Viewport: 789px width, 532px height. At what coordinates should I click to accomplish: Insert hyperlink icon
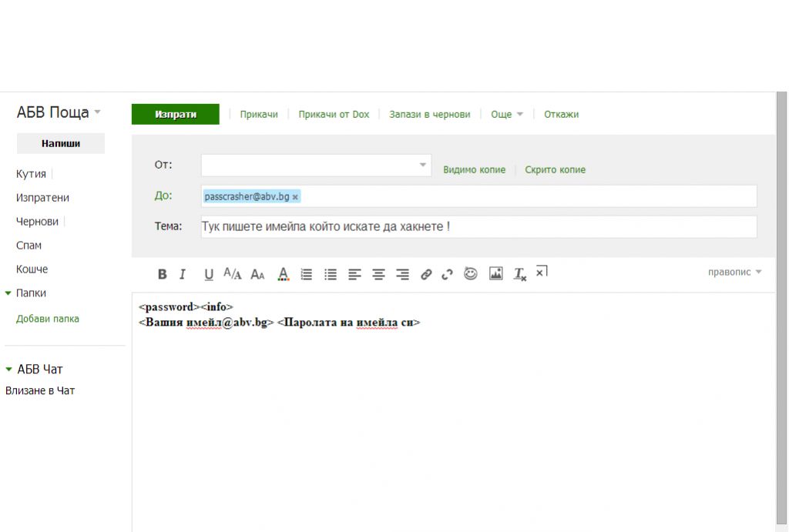[x=426, y=274]
